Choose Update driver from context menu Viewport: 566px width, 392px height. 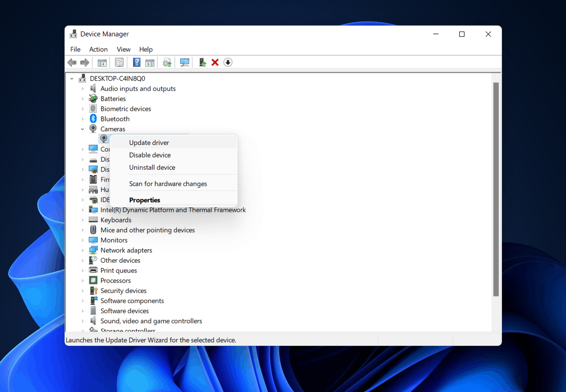149,143
